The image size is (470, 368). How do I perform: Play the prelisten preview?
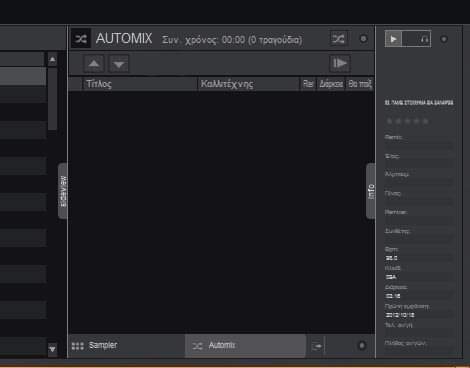(393, 39)
